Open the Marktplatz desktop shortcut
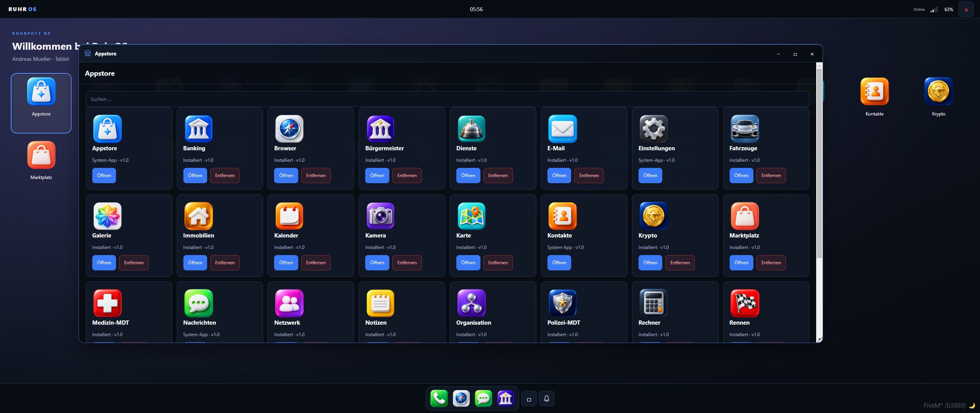The width and height of the screenshot is (980, 413). tap(41, 160)
